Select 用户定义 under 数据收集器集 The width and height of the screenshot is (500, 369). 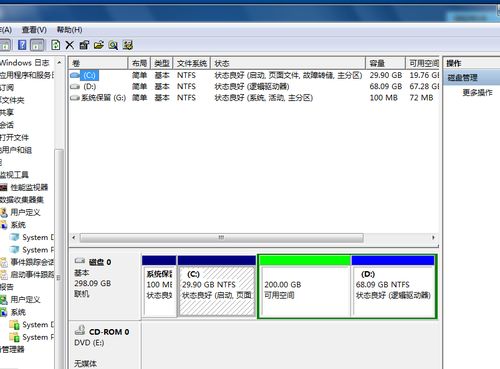[x=25, y=212]
